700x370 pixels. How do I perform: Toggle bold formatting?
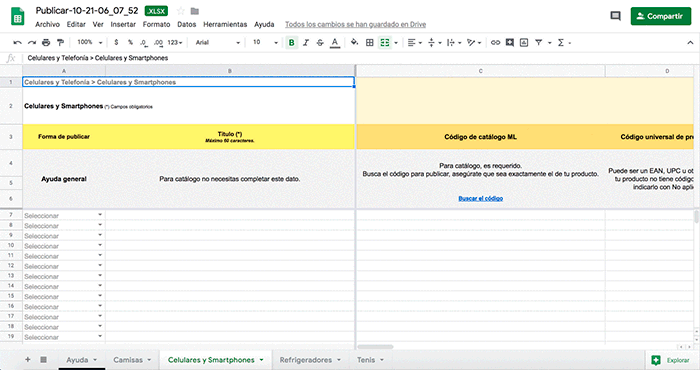292,42
